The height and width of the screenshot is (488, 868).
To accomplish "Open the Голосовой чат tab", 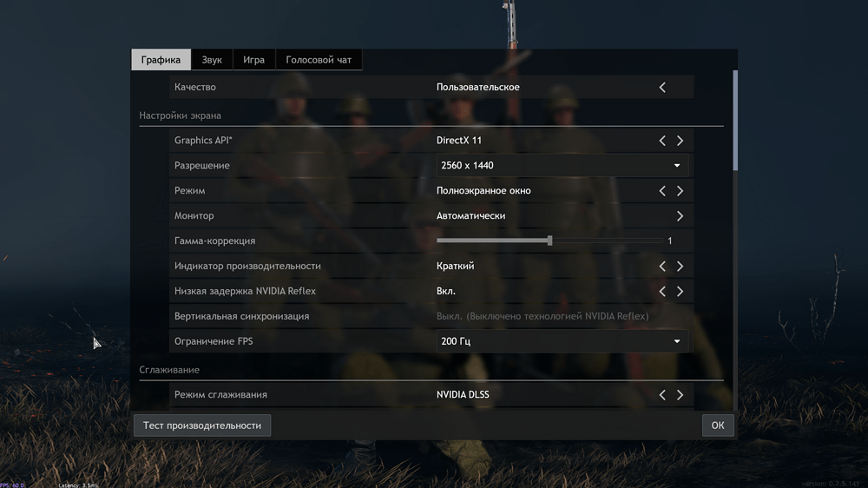I will click(x=319, y=60).
